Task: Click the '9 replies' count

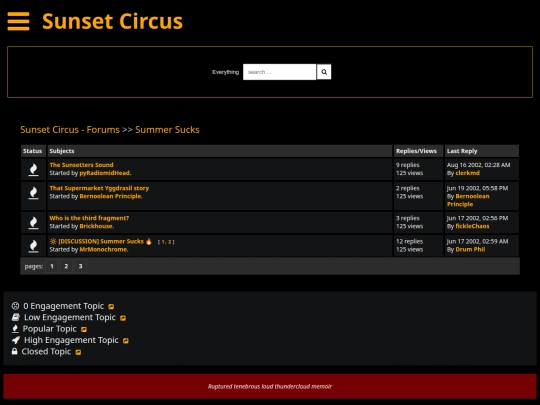Action: coord(408,165)
